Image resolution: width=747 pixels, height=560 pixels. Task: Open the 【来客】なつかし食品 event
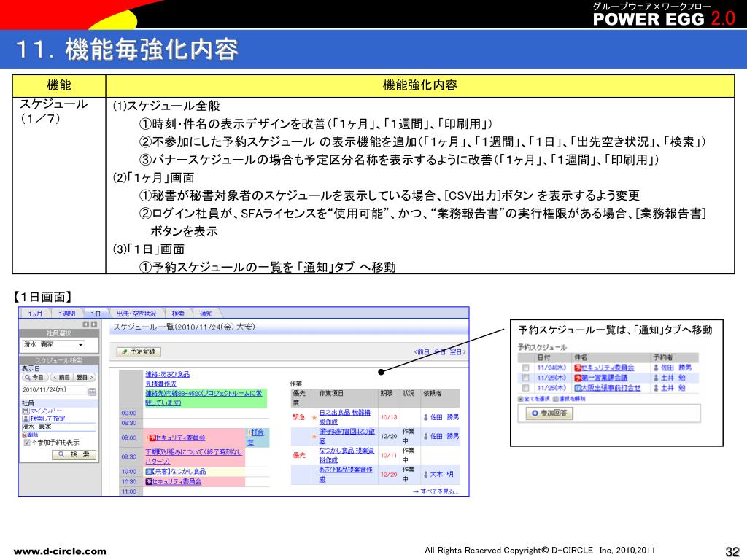(x=179, y=472)
